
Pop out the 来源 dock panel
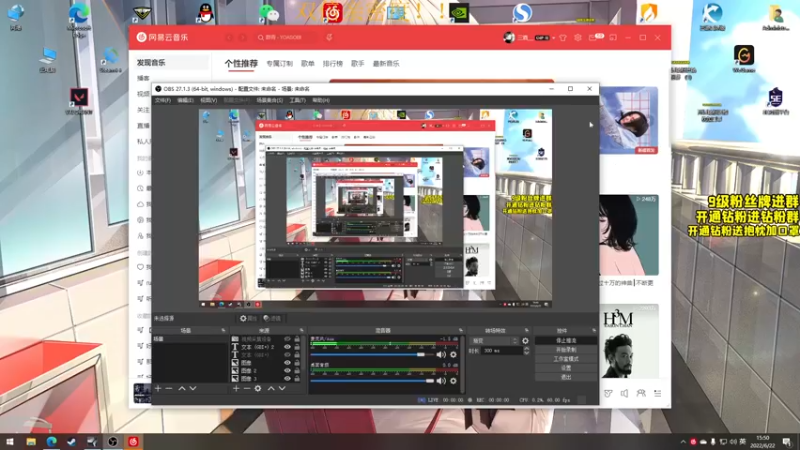(x=302, y=331)
